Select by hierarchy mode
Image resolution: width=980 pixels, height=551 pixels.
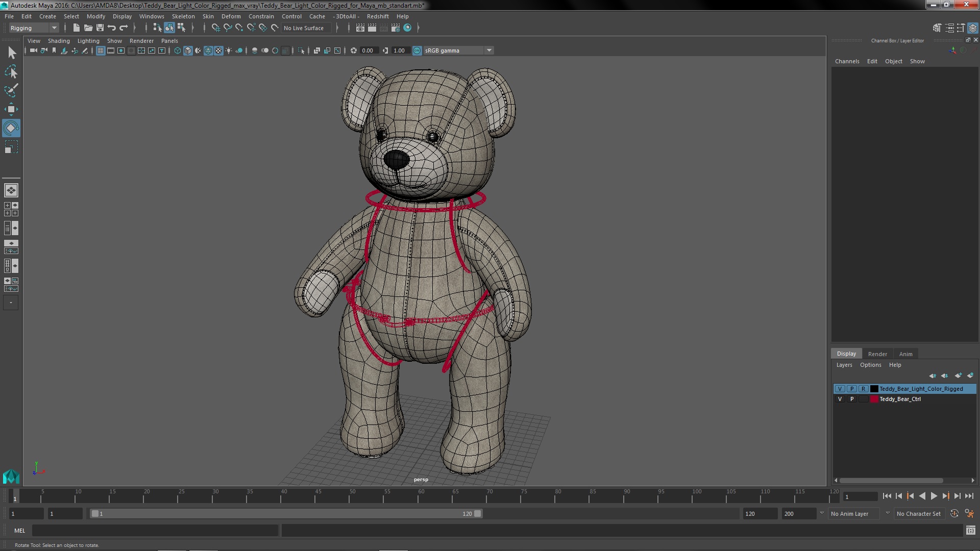point(157,28)
